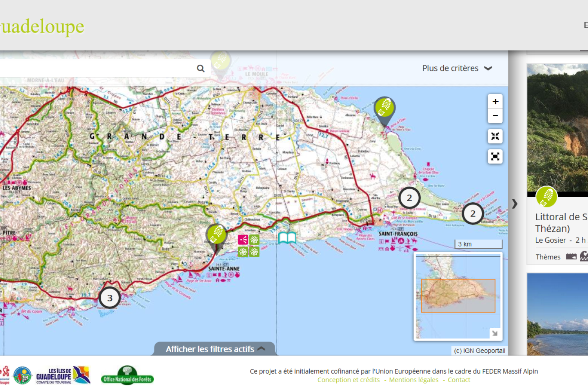This screenshot has width=588, height=392.
Task: Click inside the overview minimap
Action: click(458, 296)
